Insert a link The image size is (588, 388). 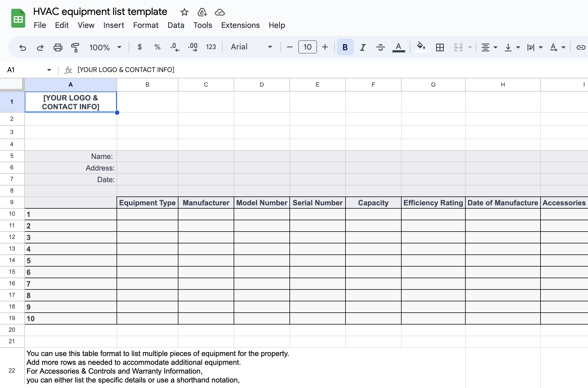click(580, 47)
